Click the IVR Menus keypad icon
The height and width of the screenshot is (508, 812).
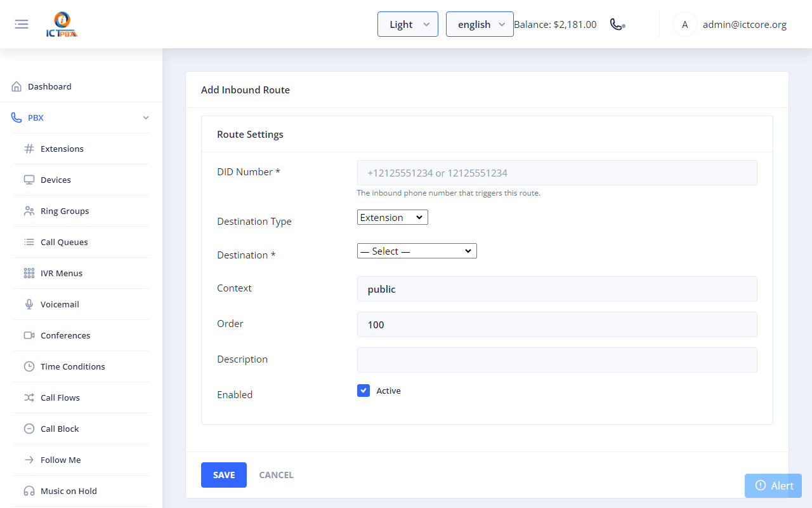pos(29,273)
